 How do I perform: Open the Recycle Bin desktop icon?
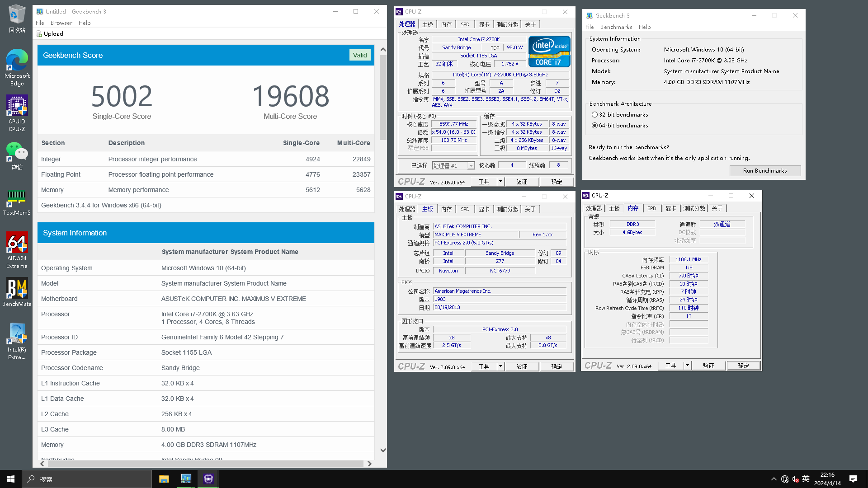coord(17,19)
